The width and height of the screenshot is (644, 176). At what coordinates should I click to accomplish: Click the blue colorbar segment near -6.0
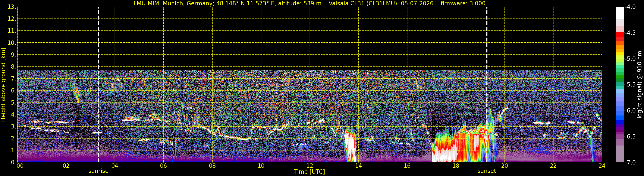(x=620, y=115)
